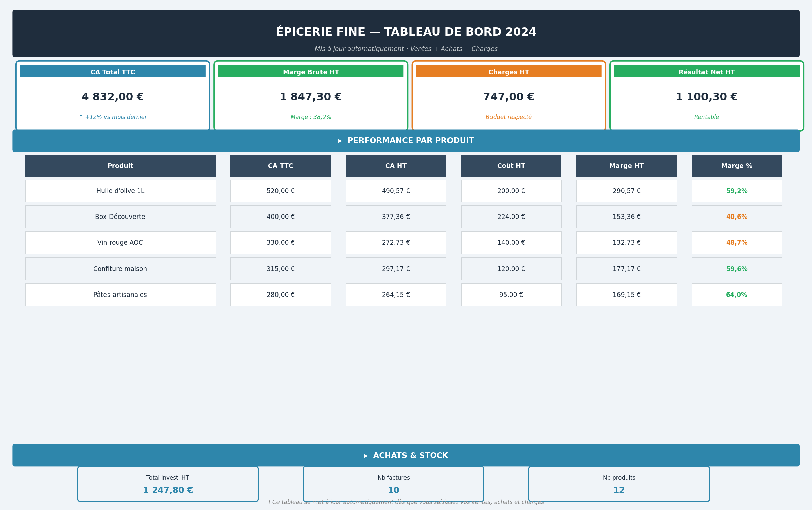Click the +12% vs mois dernier indicator

click(x=113, y=117)
